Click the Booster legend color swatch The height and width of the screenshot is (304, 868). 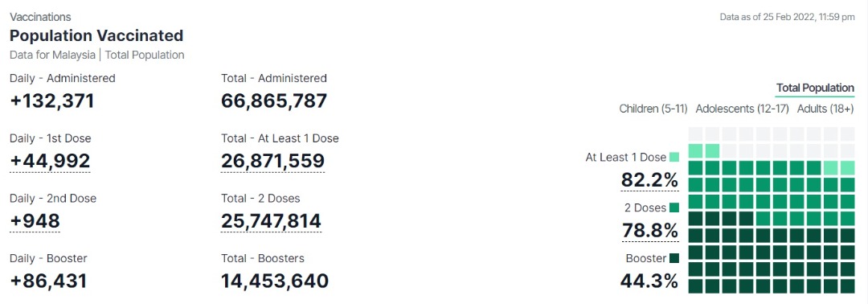tap(674, 258)
